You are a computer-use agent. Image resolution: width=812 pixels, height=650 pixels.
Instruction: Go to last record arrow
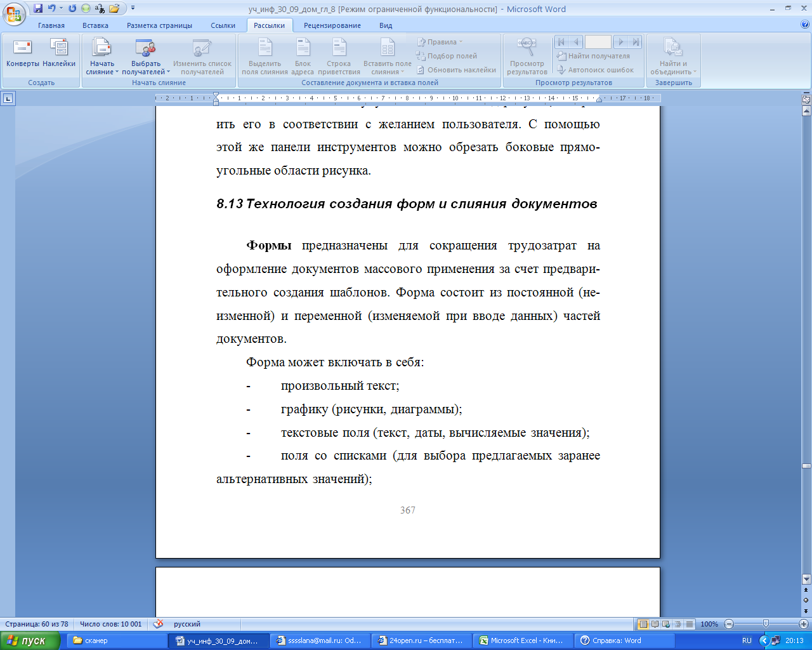tap(636, 42)
